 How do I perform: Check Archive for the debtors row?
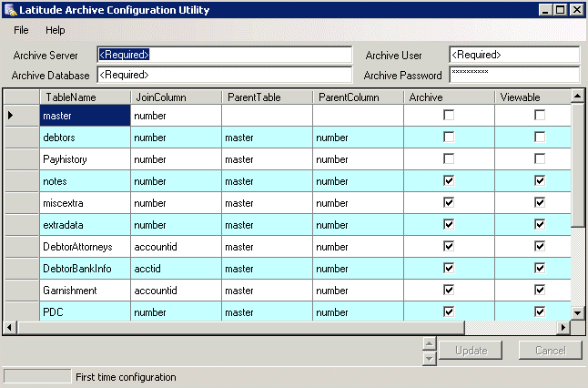click(449, 137)
